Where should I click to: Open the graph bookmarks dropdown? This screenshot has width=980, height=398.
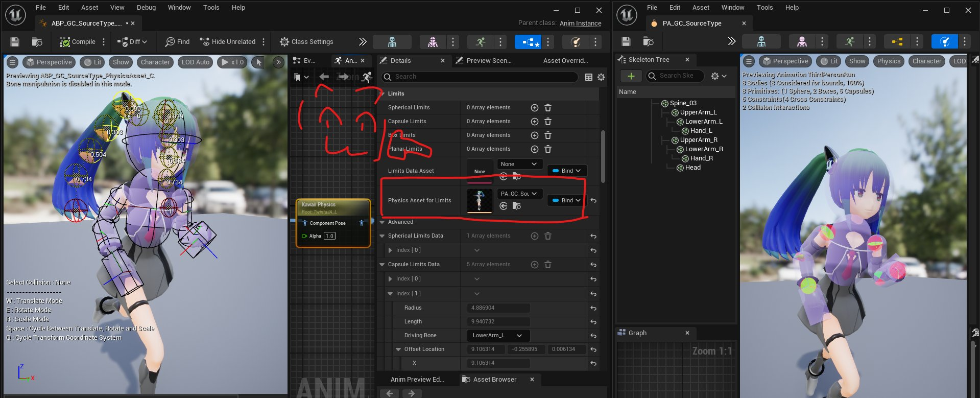click(301, 77)
